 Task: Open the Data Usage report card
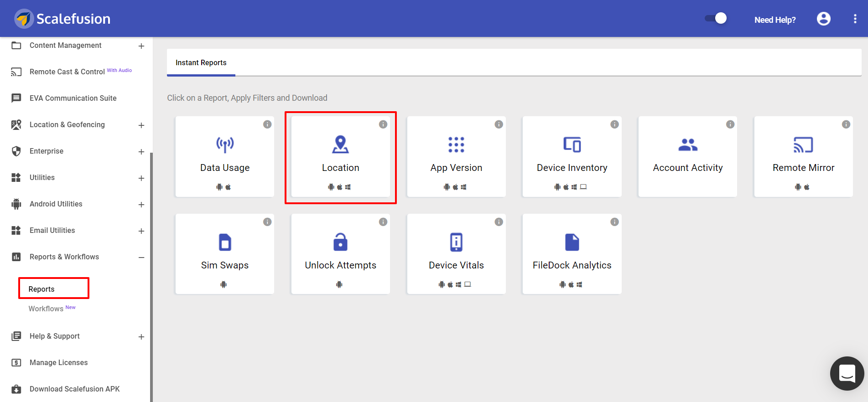pyautogui.click(x=225, y=156)
